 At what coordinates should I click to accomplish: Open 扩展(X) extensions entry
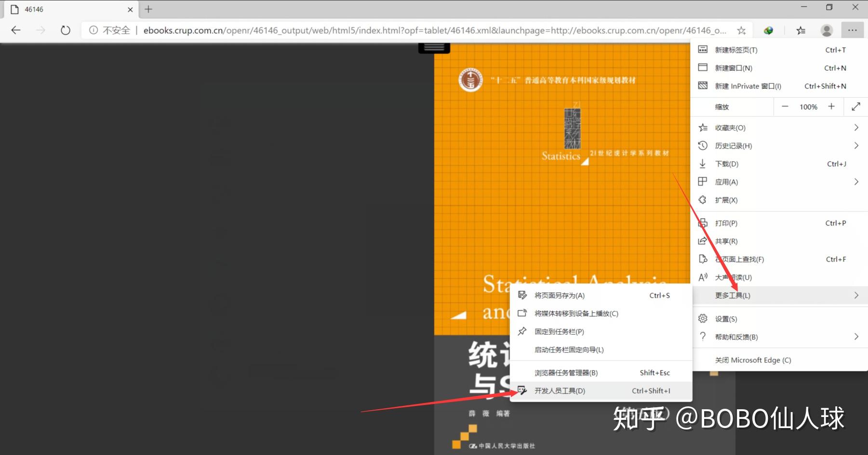click(779, 200)
